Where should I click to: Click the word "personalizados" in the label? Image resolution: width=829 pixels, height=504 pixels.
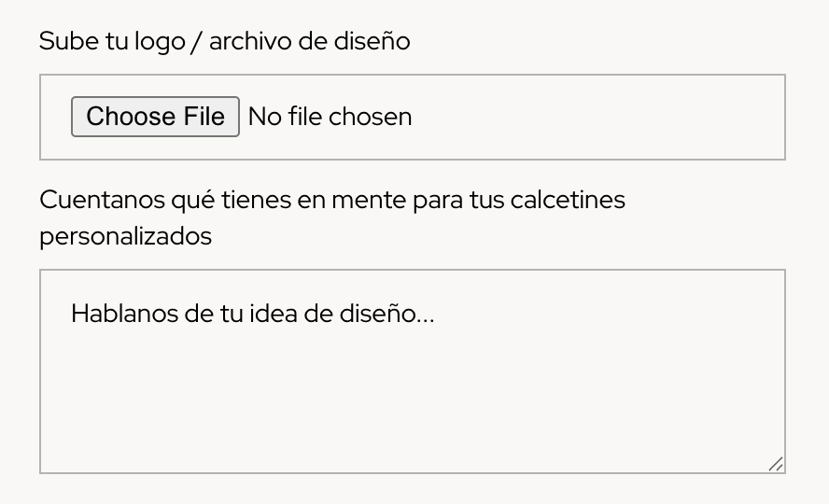click(125, 236)
